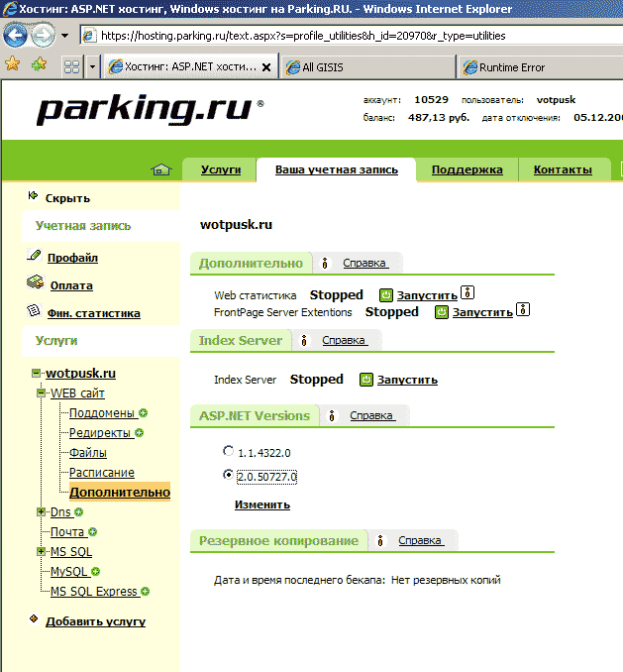Click info icon after FrontPage Запустить
The height and width of the screenshot is (672, 623).
(523, 309)
